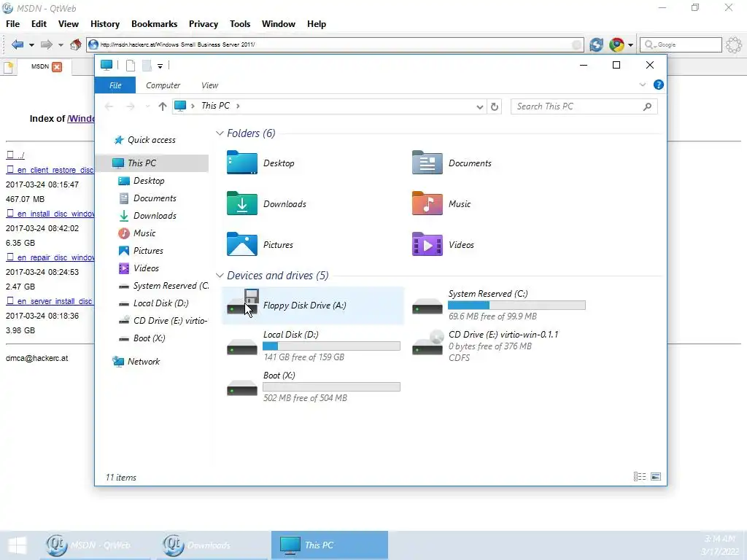Open the QtWeb Privacy menu
This screenshot has width=747, height=560.
pyautogui.click(x=204, y=24)
